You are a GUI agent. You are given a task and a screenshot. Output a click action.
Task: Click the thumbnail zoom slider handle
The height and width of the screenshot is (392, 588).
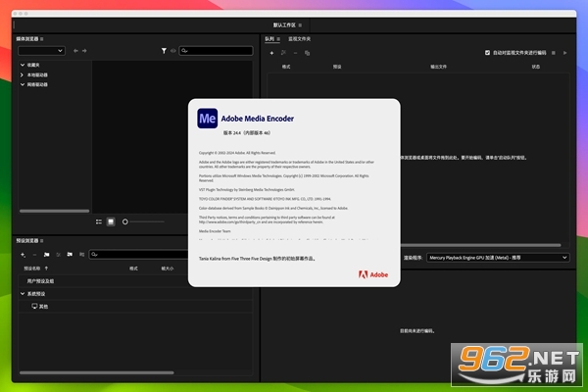124,221
